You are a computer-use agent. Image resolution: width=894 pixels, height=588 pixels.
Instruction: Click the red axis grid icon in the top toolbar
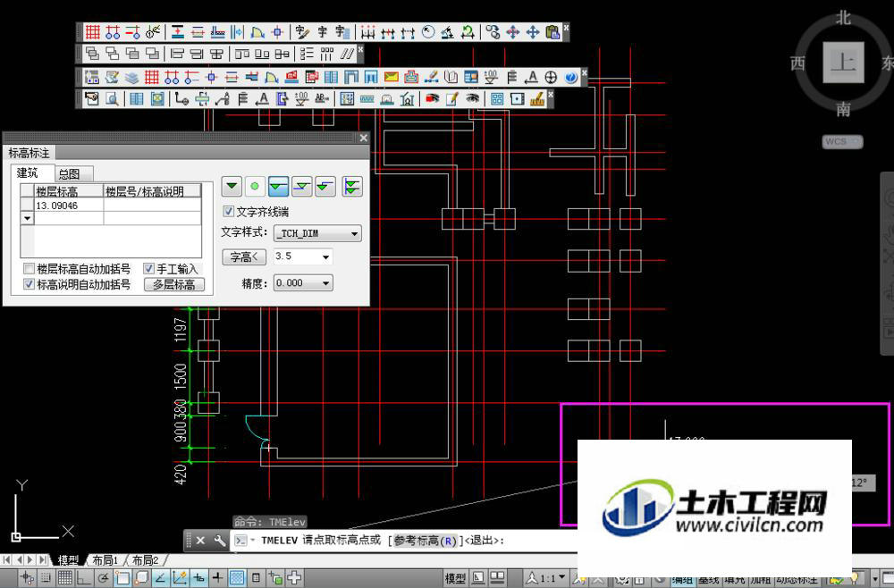click(92, 32)
